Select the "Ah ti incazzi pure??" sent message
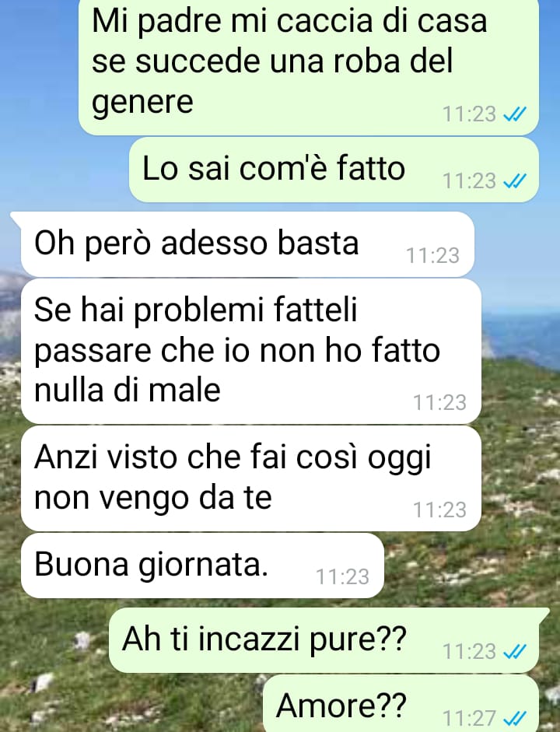The image size is (560, 732). [x=324, y=640]
